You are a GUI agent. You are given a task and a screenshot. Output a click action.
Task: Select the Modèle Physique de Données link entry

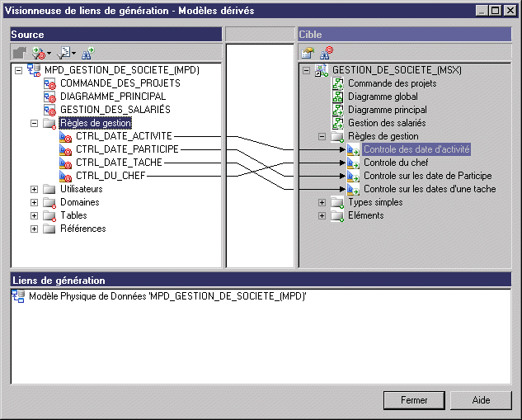pyautogui.click(x=167, y=295)
